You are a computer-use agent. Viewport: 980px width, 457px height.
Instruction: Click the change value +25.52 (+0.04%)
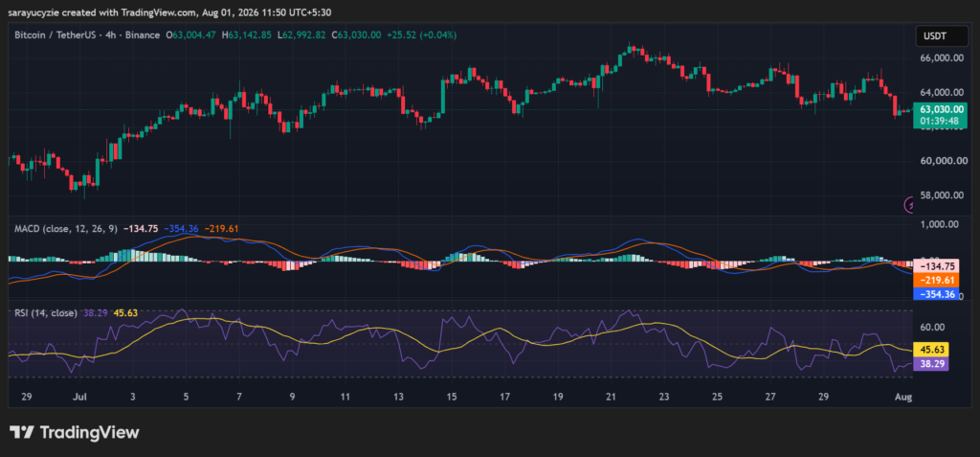tap(422, 35)
